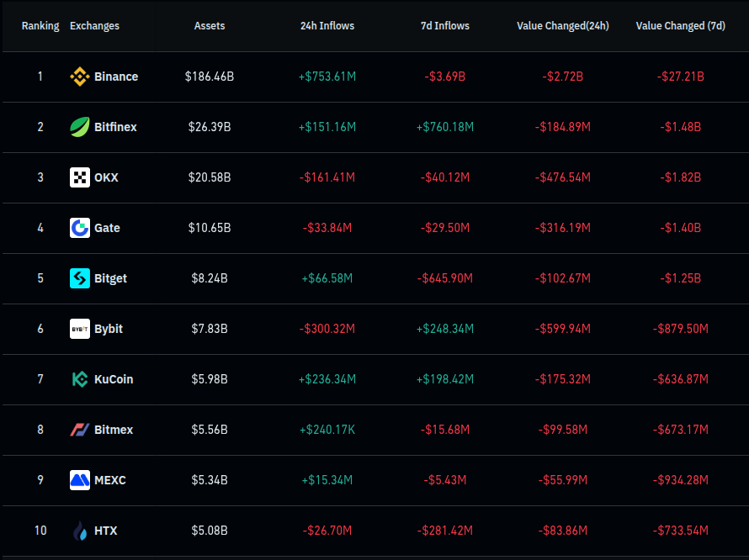Select Bitmex 24h inflow +$240.17K
749x560 pixels.
327,430
